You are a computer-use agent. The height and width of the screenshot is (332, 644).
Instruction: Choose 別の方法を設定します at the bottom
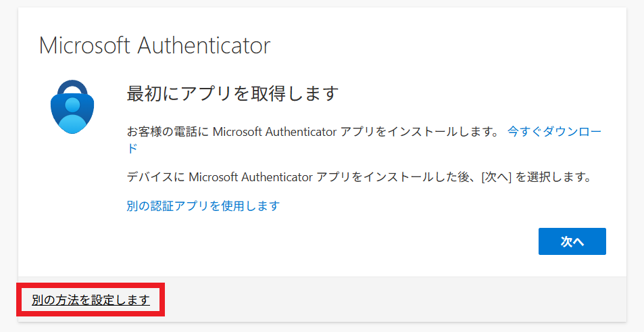91,300
